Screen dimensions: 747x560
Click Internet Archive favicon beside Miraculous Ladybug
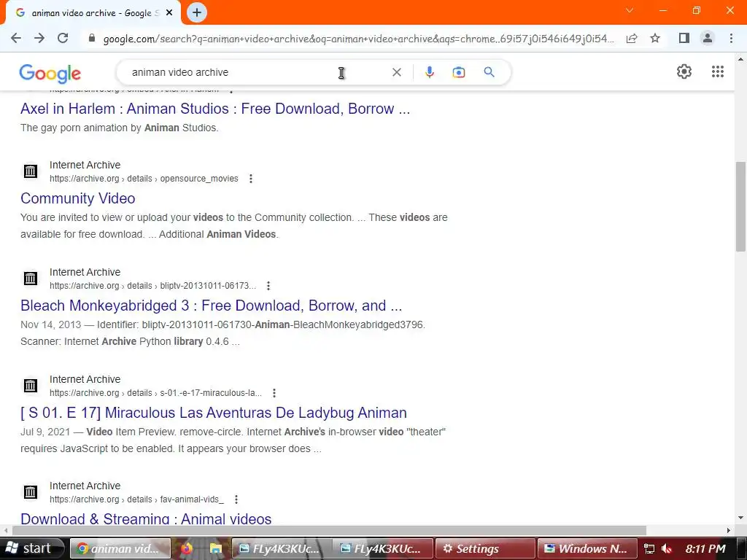click(31, 385)
